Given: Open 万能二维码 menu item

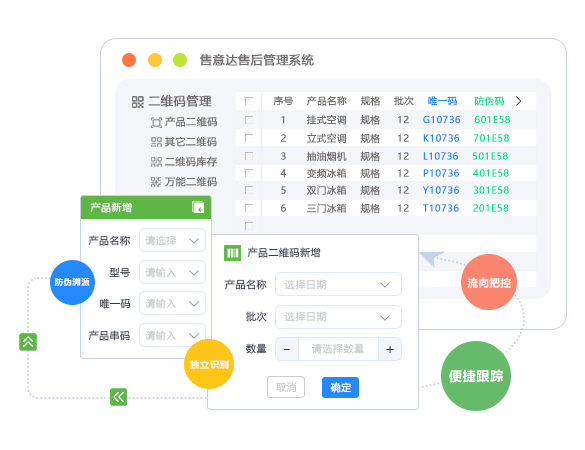Looking at the screenshot, I should pos(184,182).
